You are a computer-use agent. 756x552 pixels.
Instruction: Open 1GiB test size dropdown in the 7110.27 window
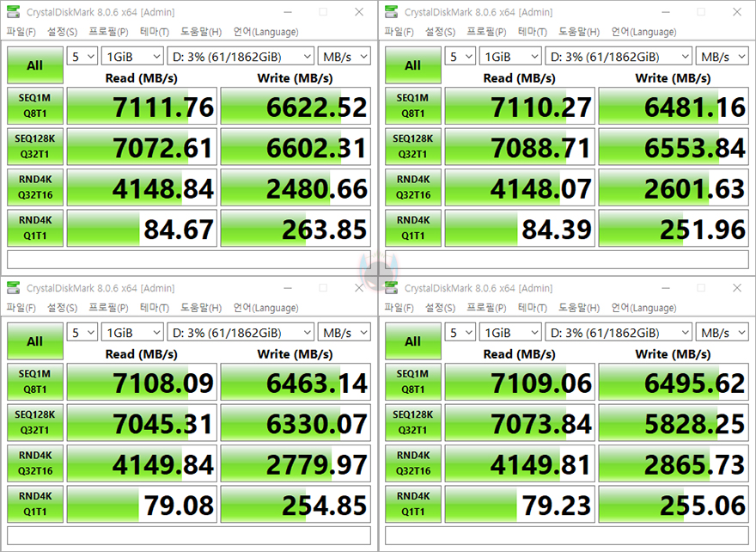(510, 56)
